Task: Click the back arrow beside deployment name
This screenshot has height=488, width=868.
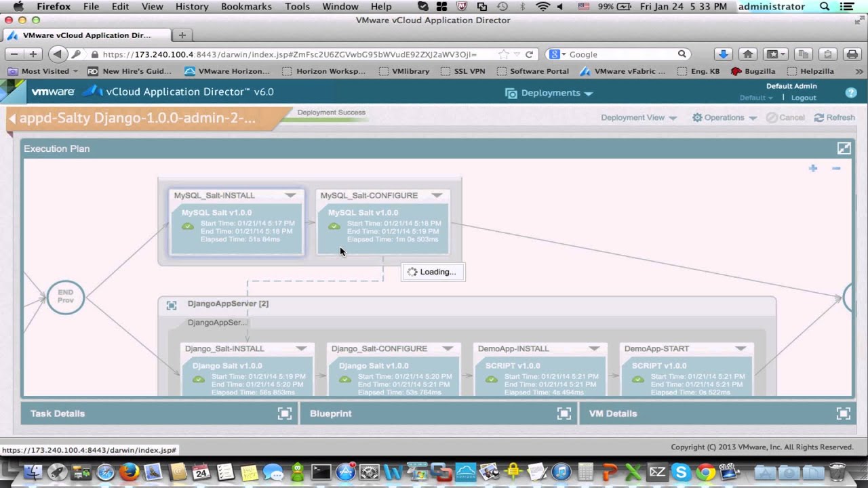Action: [x=12, y=119]
